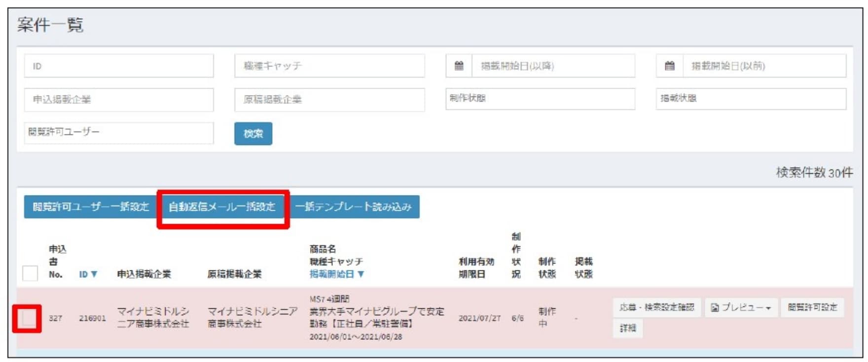The height and width of the screenshot is (362, 868).
Task: Click 一括テンプレート読み込み button
Action: (354, 207)
